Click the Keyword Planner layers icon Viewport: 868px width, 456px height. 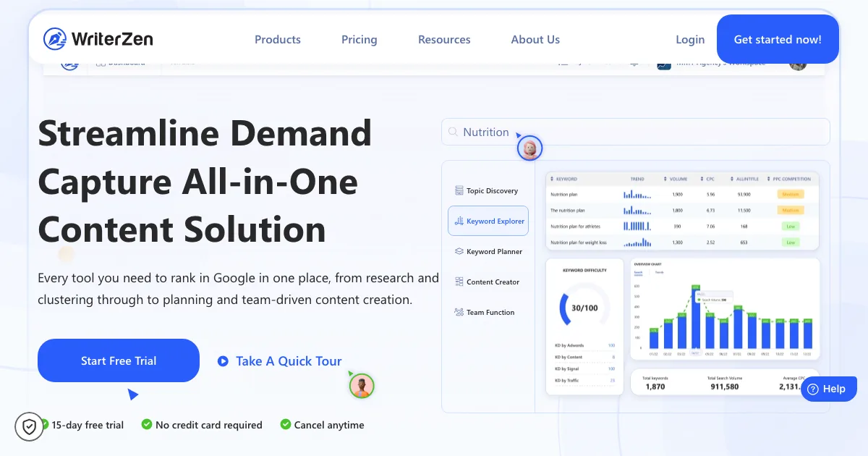point(459,252)
